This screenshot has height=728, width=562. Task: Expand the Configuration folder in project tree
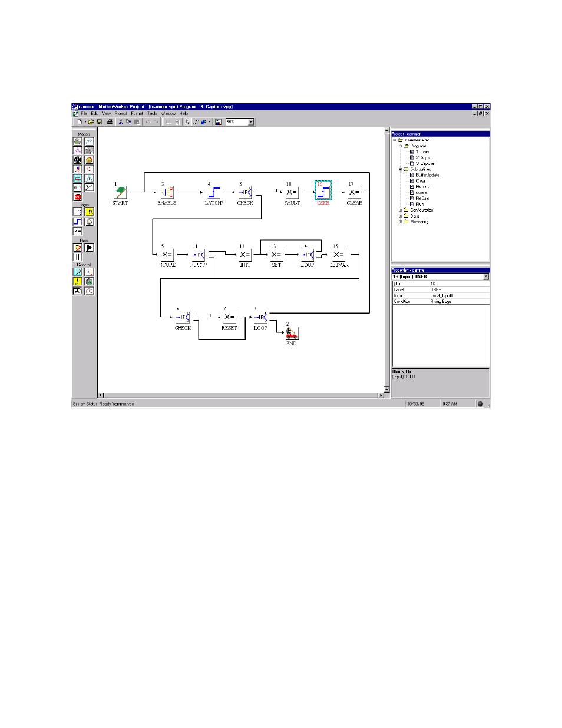tap(401, 210)
